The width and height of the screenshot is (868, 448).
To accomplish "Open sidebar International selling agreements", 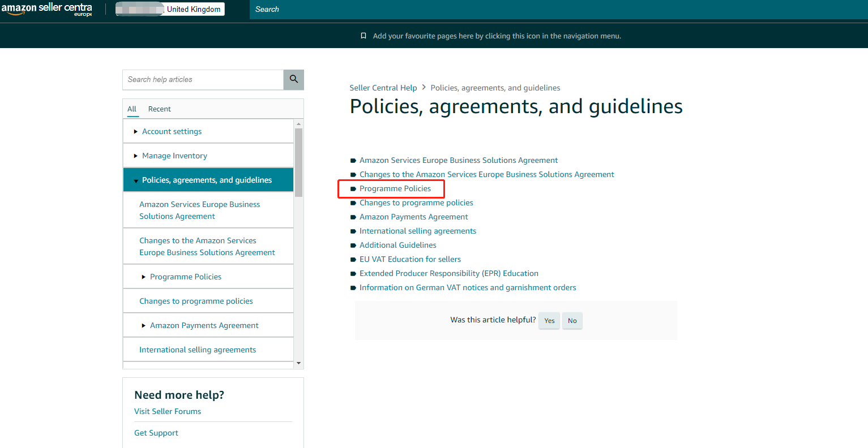I will click(x=198, y=350).
